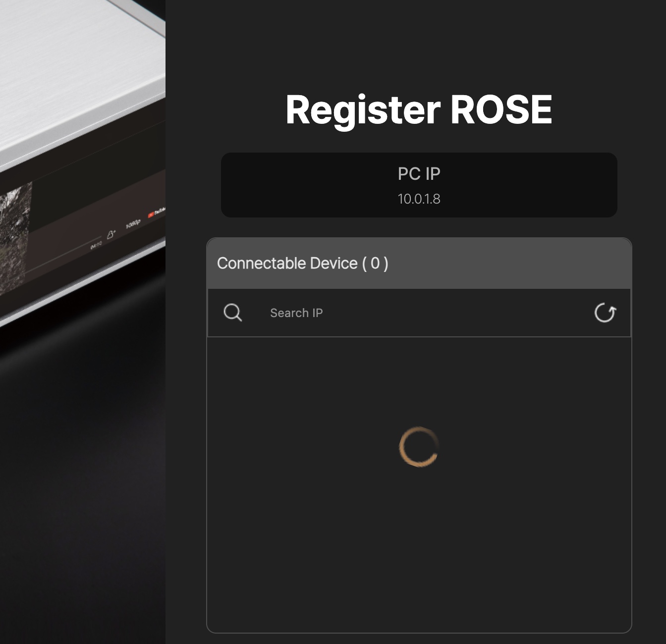Select the 10.0.1.8 address text
The height and width of the screenshot is (644, 666).
(x=419, y=199)
